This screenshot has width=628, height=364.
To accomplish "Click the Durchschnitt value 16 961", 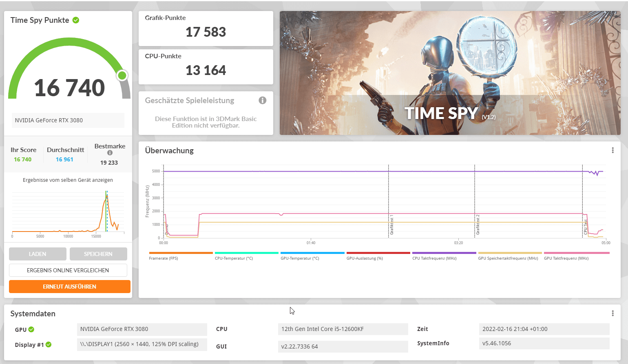I will [x=64, y=159].
